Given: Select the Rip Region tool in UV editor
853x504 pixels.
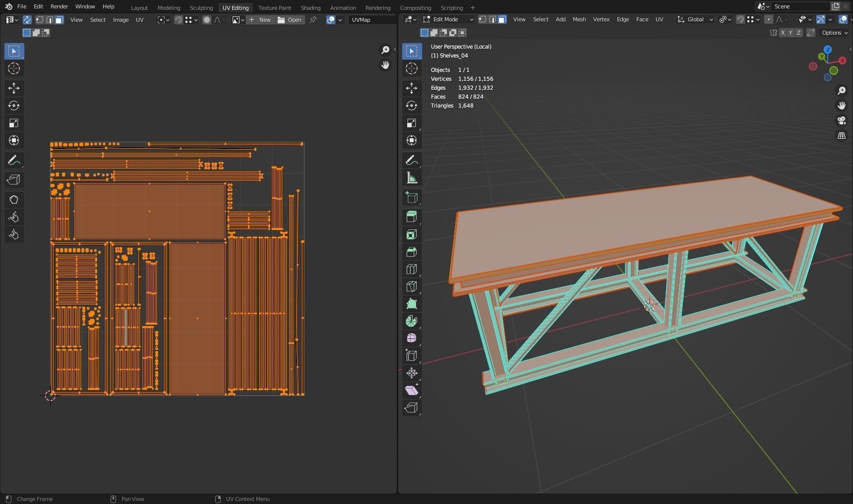Looking at the screenshot, I should [x=14, y=180].
